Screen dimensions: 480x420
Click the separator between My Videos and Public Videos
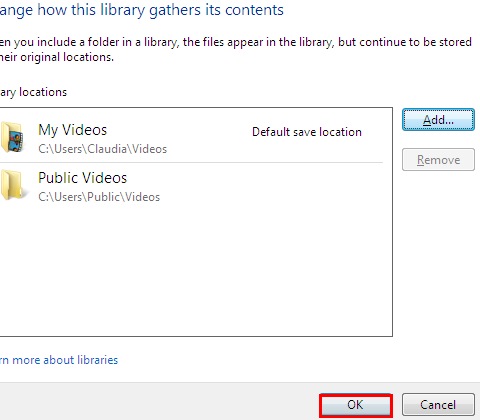tap(191, 162)
